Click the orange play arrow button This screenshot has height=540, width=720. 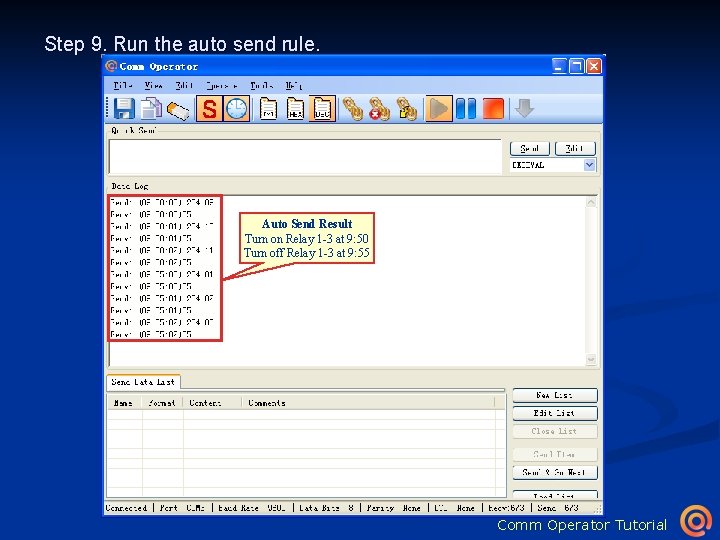[439, 109]
